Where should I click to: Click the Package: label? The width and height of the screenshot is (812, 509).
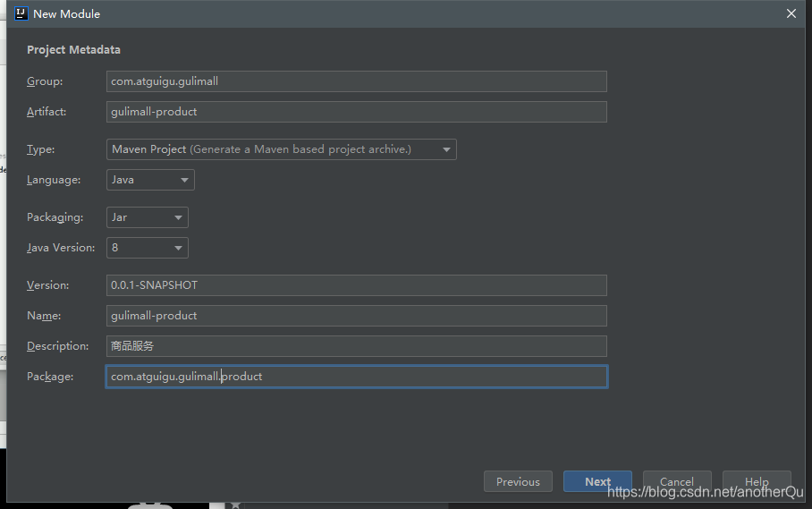[50, 377]
